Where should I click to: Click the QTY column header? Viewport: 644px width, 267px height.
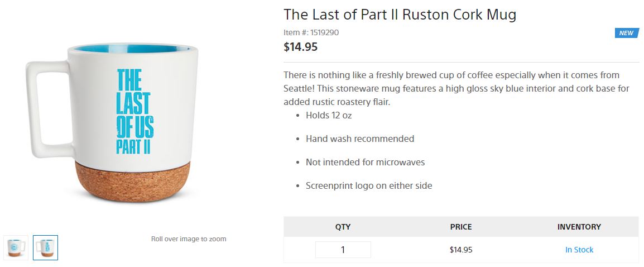[343, 227]
